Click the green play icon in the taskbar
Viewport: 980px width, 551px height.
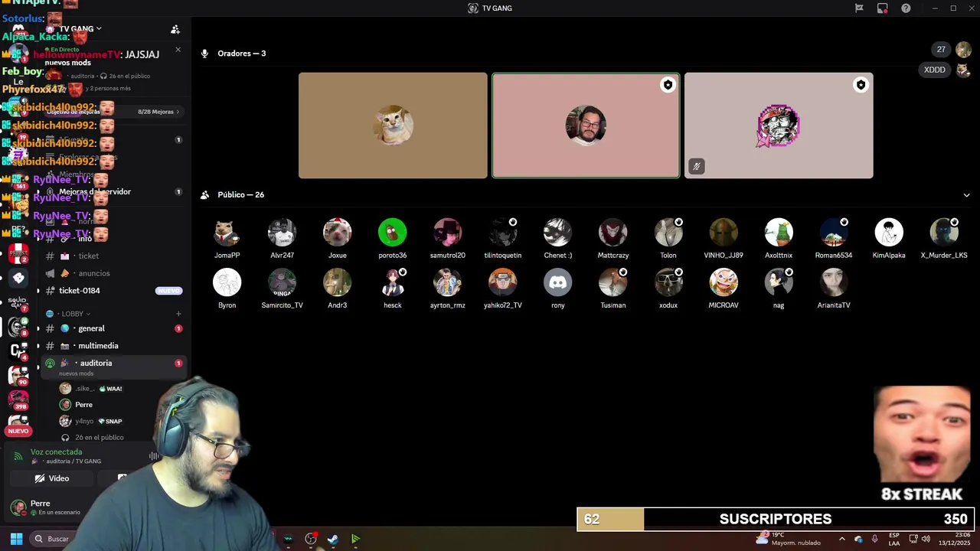355,539
